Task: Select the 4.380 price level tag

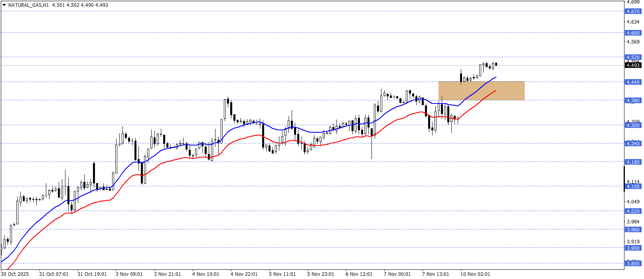Action: 632,101
